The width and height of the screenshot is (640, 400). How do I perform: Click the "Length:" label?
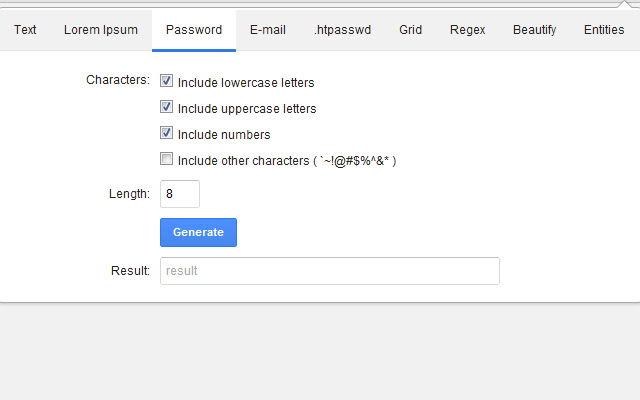[129, 194]
